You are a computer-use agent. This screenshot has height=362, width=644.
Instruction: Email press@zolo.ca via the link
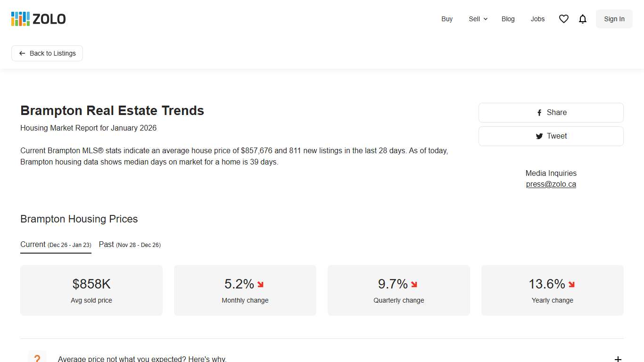click(x=551, y=184)
